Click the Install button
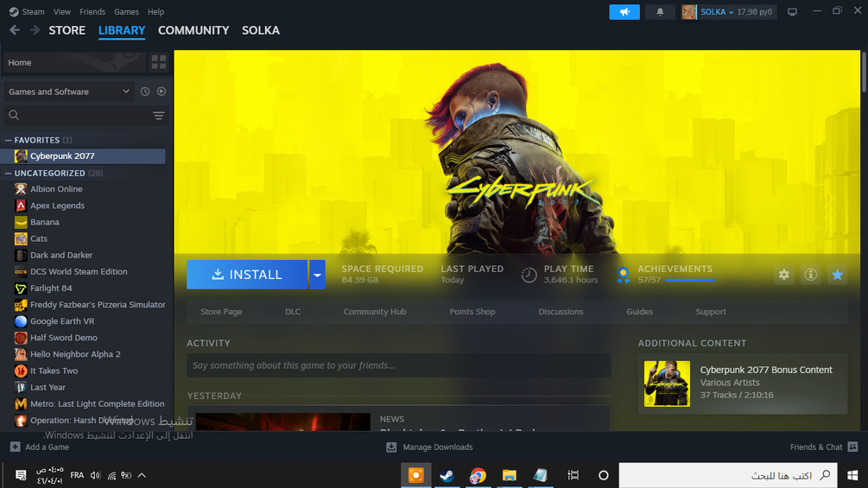The height and width of the screenshot is (488, 868). pyautogui.click(x=247, y=275)
